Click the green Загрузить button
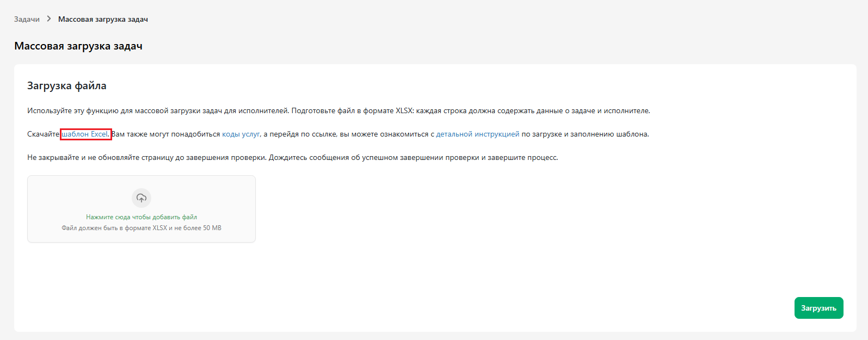This screenshot has width=868, height=340. click(x=818, y=308)
